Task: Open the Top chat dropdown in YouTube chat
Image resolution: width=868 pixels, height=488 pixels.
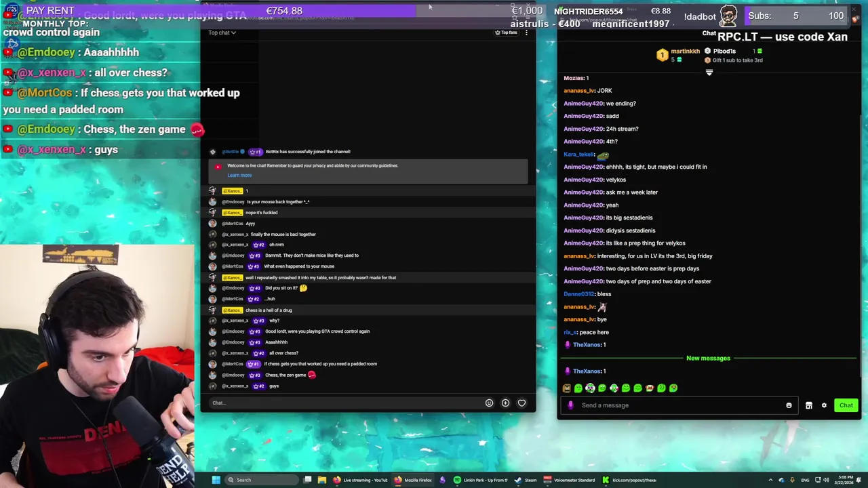Action: pyautogui.click(x=222, y=33)
